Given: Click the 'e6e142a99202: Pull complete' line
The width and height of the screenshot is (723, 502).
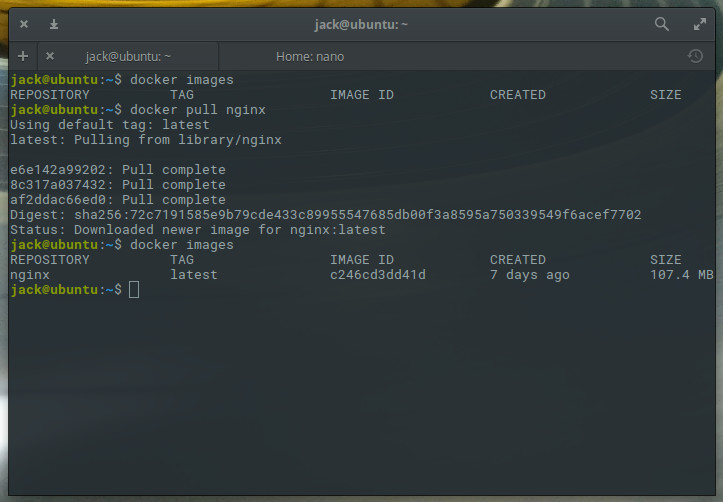Looking at the screenshot, I should [x=118, y=170].
